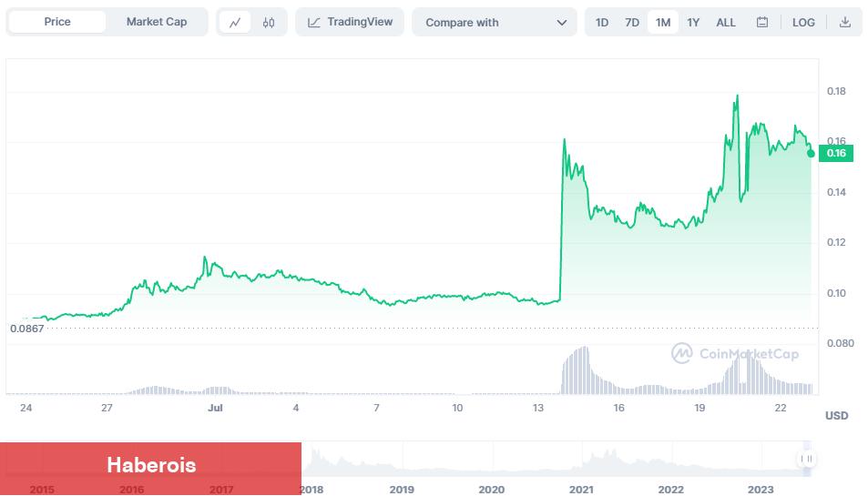Click the Jul date axis label

pyautogui.click(x=215, y=408)
